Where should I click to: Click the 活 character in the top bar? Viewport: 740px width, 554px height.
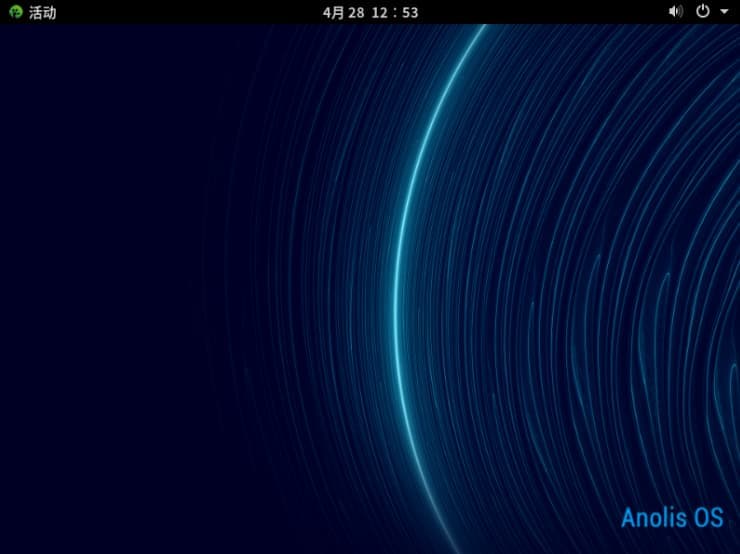pyautogui.click(x=36, y=13)
